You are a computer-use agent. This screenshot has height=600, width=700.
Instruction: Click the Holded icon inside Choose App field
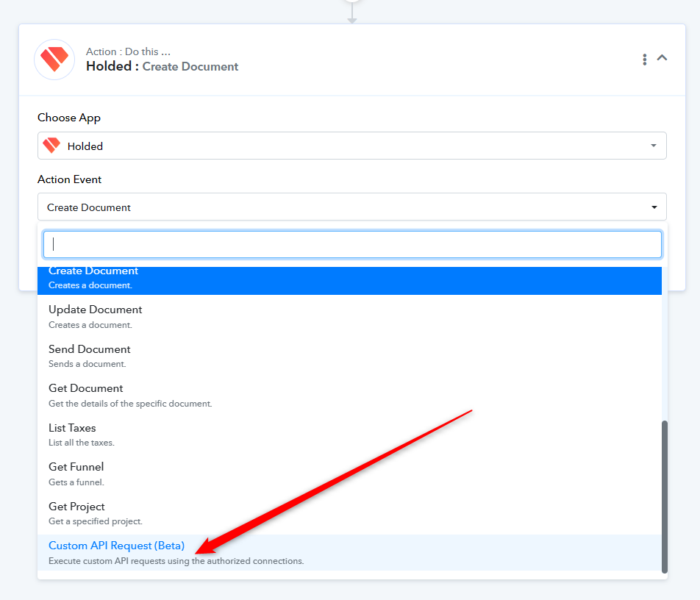point(51,146)
